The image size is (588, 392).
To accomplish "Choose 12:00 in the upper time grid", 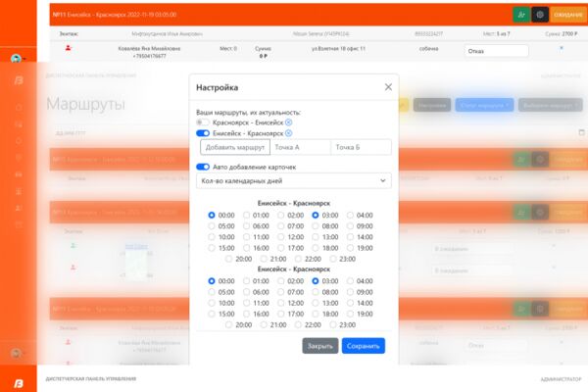I will pyautogui.click(x=281, y=237).
